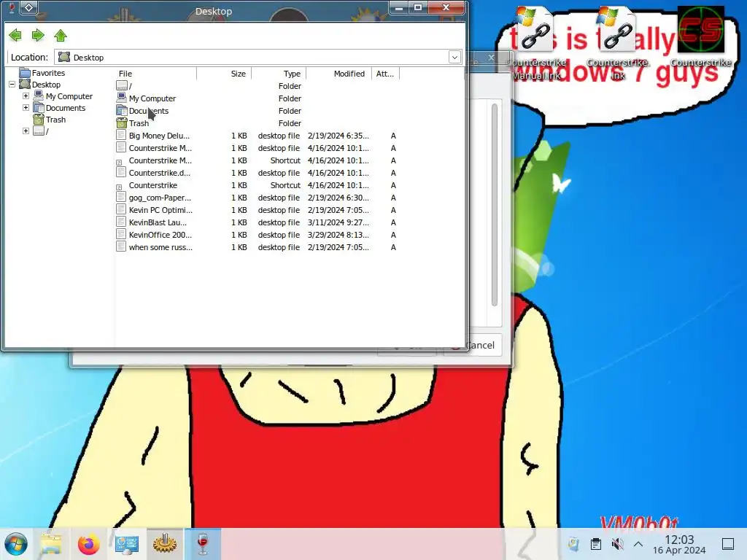Open the window menu icon in title bar
The image size is (747, 560).
(x=29, y=7)
